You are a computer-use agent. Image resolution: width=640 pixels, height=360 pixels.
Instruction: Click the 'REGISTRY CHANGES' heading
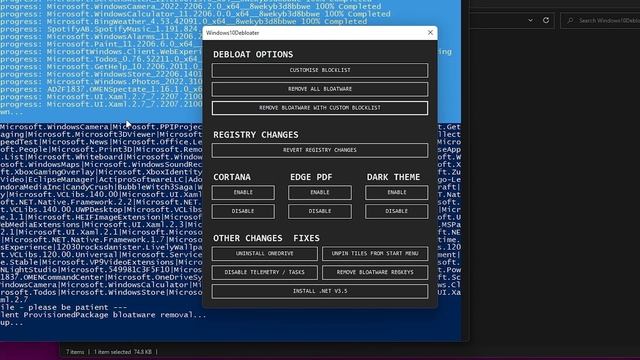pyautogui.click(x=256, y=135)
